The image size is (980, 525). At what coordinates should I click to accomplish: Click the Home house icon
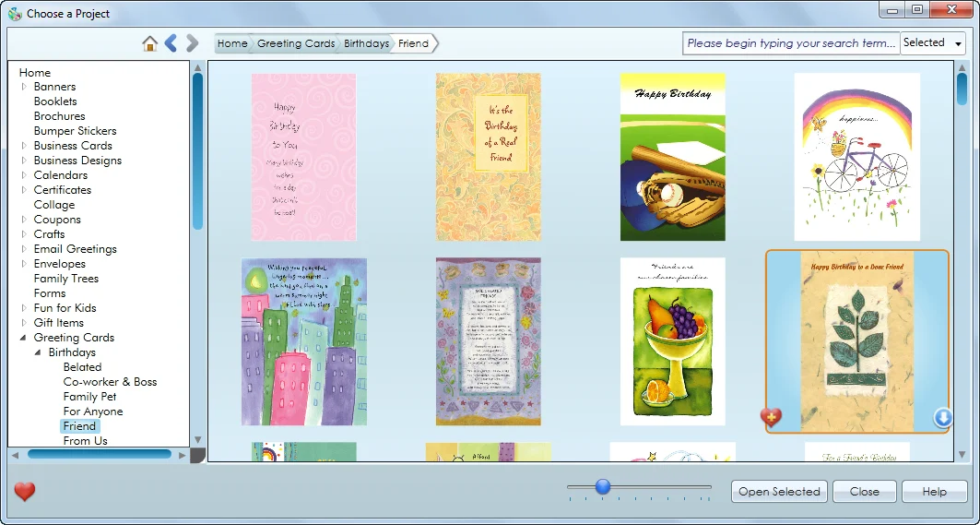(x=149, y=43)
